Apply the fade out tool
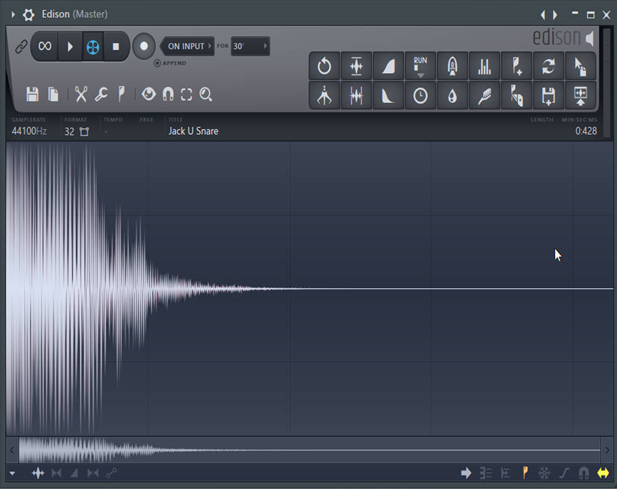 pos(388,96)
